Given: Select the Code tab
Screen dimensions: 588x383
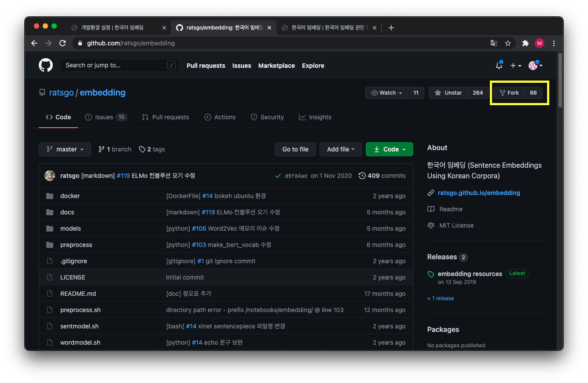Looking at the screenshot, I should [x=58, y=117].
